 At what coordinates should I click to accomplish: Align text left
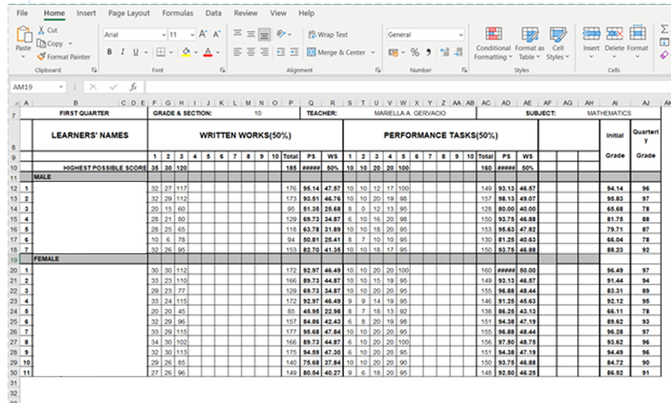pyautogui.click(x=238, y=52)
